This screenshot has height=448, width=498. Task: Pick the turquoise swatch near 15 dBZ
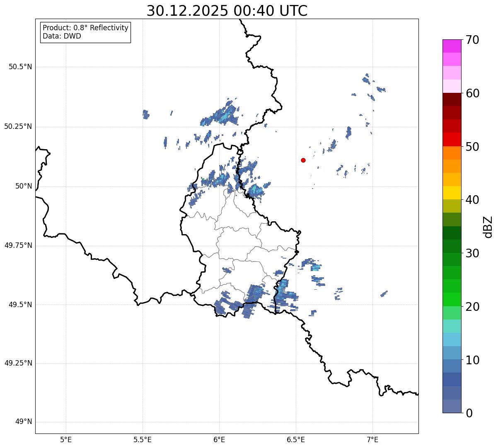(452, 326)
